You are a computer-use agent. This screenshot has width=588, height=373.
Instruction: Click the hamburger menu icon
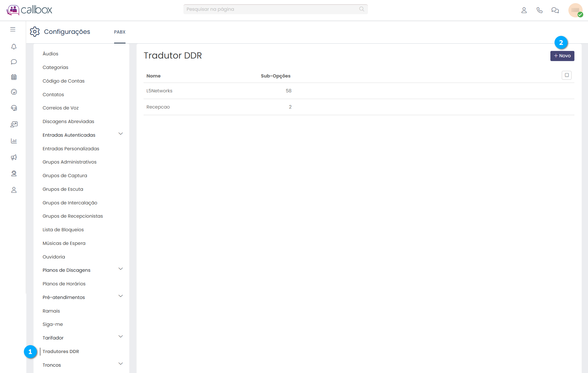(x=13, y=29)
